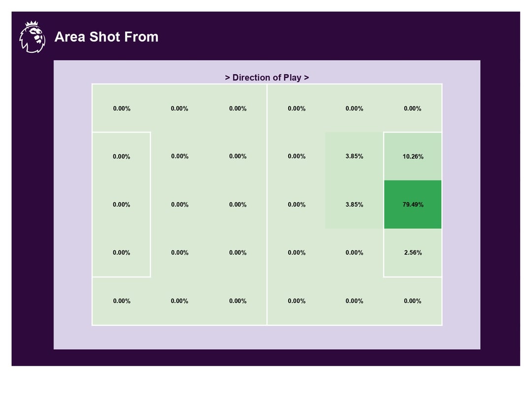Click the left penalty box upper 0.00% zone
The height and width of the screenshot is (411, 532).
click(x=122, y=156)
